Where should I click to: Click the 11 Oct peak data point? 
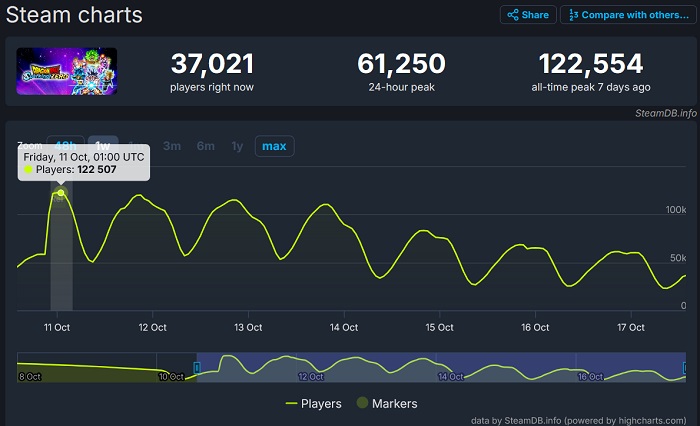61,193
